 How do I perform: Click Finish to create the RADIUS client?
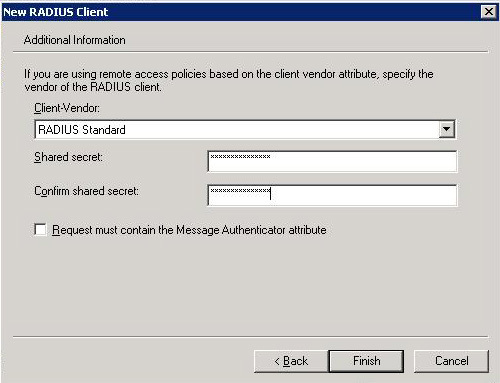coord(366,361)
